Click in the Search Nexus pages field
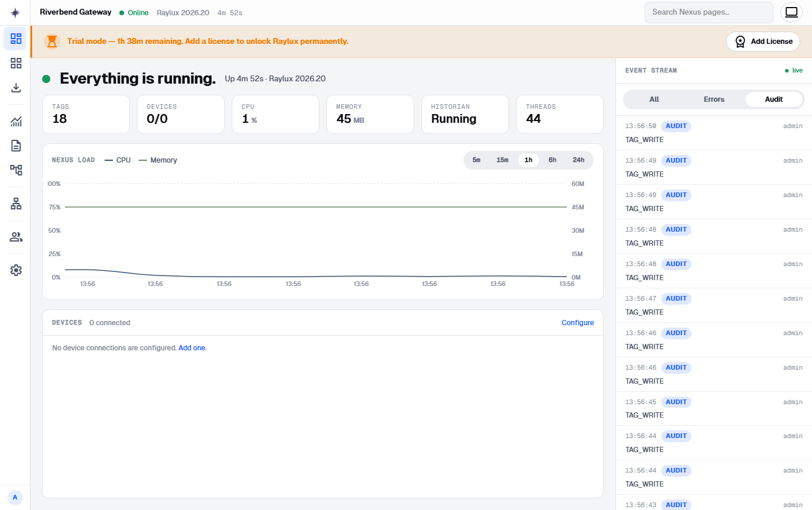This screenshot has width=812, height=510. [x=709, y=12]
